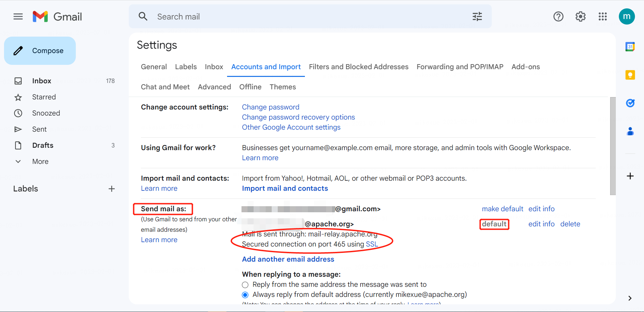Click the Settings gear icon
Viewport: 644px width, 312px height.
(580, 16)
